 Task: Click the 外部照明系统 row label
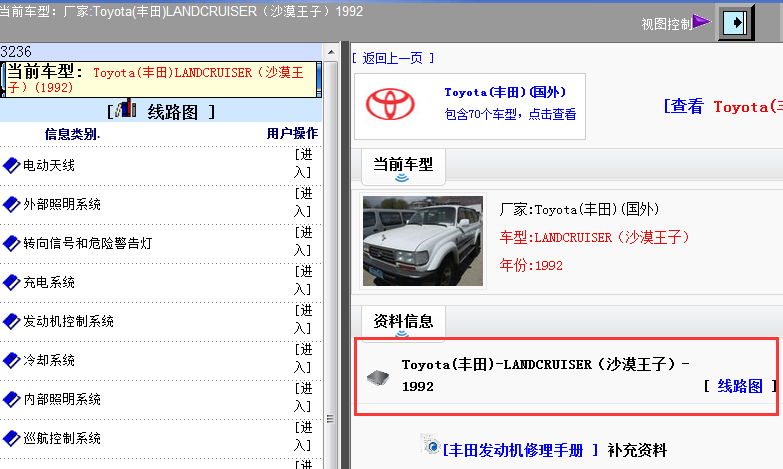62,204
